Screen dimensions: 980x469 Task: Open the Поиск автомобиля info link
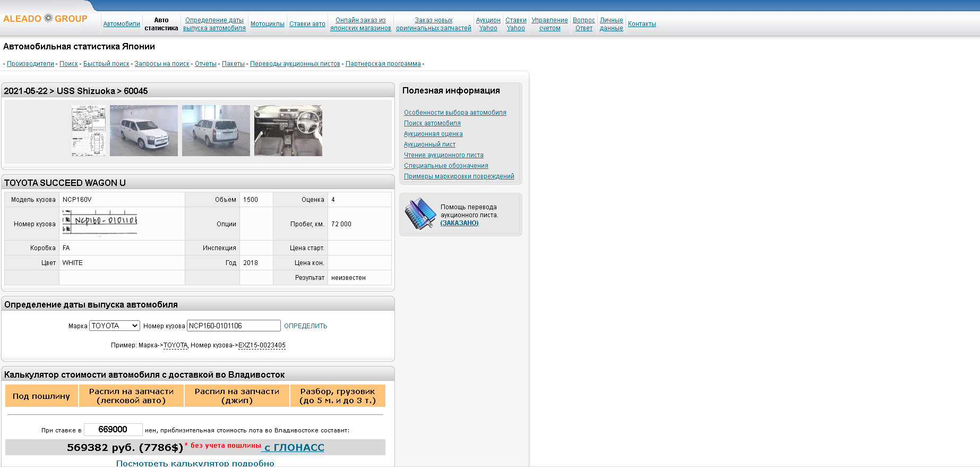(432, 123)
